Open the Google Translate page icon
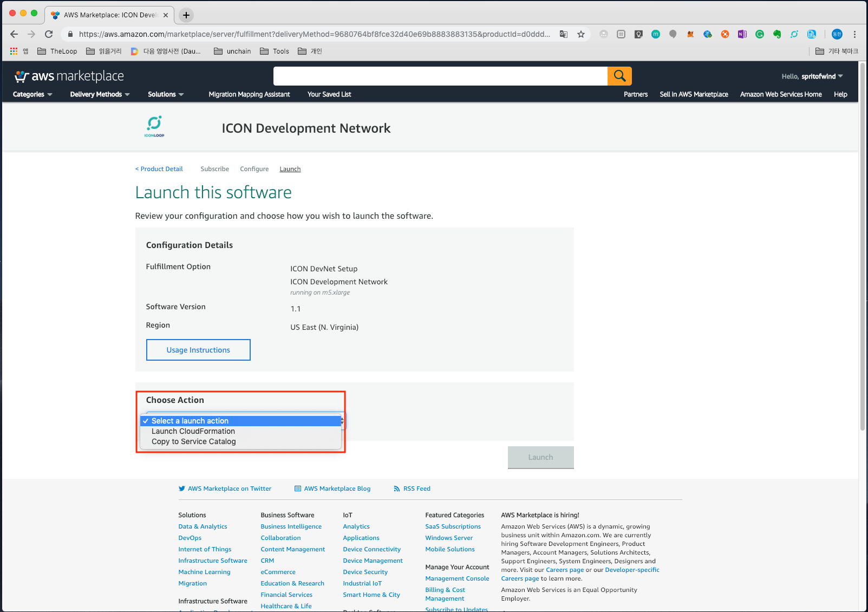868x612 pixels. pyautogui.click(x=564, y=34)
